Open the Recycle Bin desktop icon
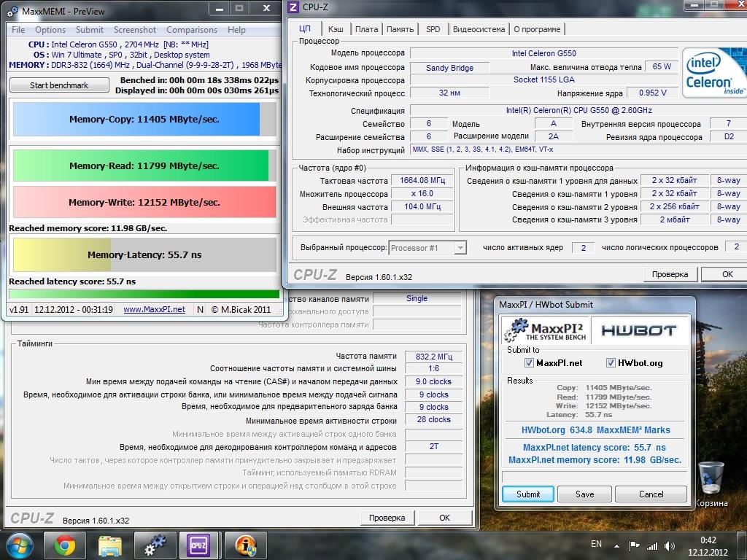 [711, 483]
